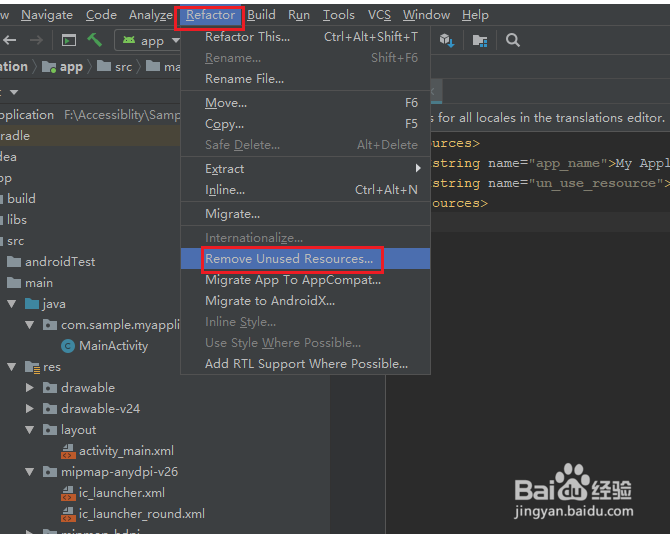Click the res folder icon
Viewport: 670px width, 534px height.
click(x=32, y=367)
